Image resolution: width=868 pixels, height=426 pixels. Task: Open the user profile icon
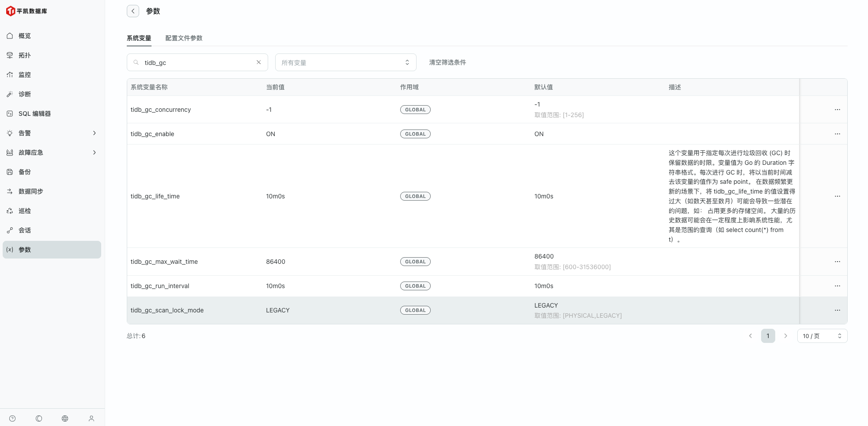pos(91,418)
